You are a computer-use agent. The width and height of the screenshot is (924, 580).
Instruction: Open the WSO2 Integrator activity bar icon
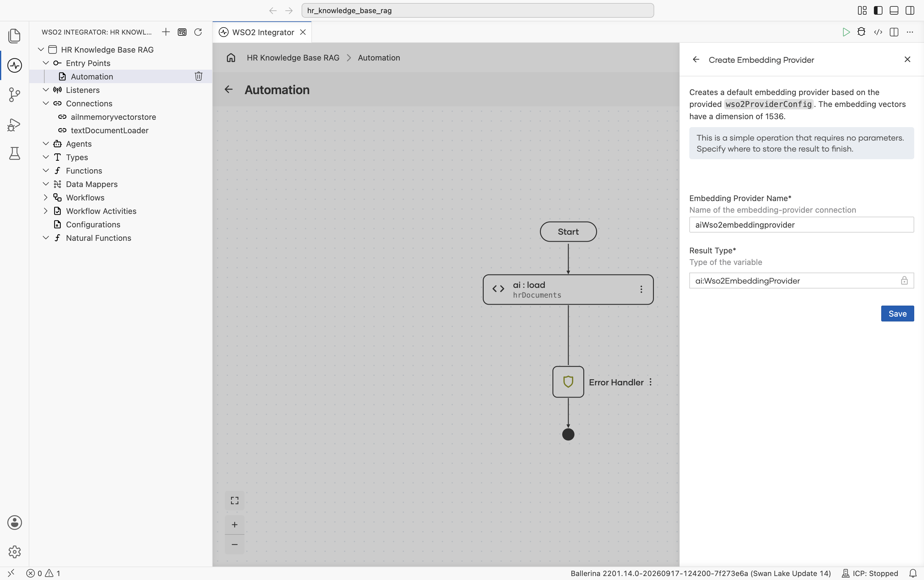point(15,65)
